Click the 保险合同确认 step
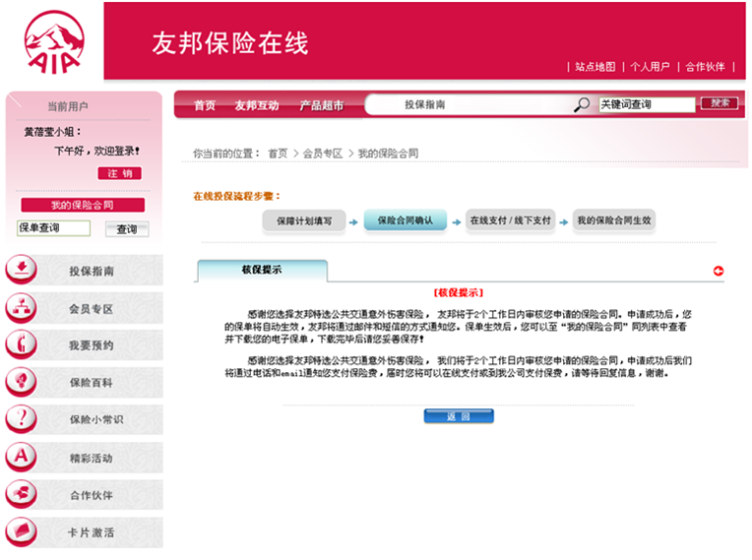Viewport: 752px width, 560px height. (406, 220)
